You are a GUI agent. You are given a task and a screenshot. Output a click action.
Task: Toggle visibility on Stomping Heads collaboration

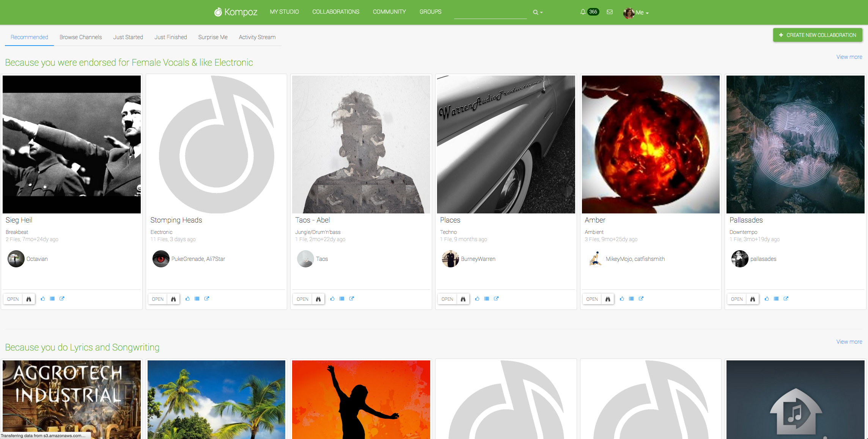pyautogui.click(x=174, y=298)
